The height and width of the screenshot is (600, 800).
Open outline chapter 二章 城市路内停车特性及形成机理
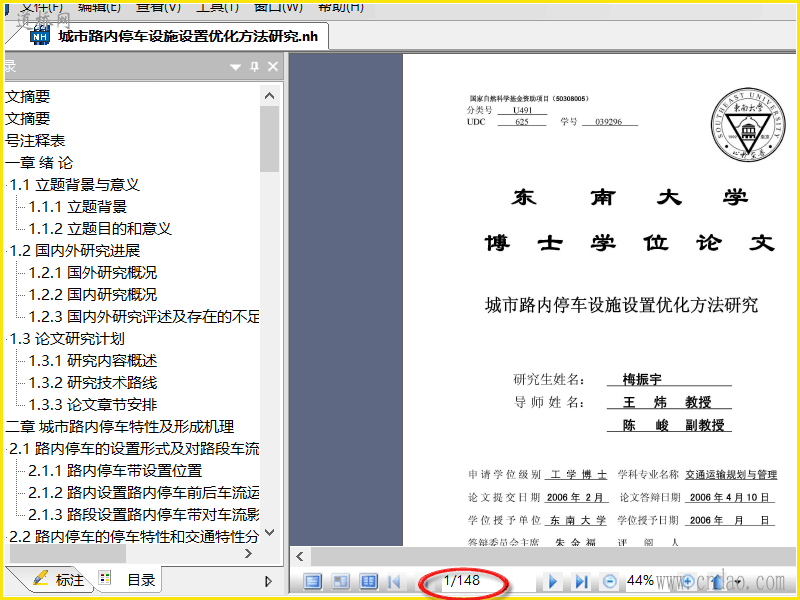(x=120, y=427)
